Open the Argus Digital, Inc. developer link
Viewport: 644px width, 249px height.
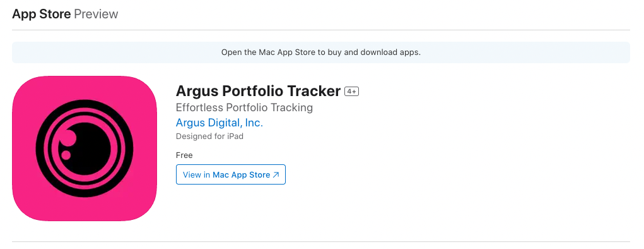(x=220, y=123)
